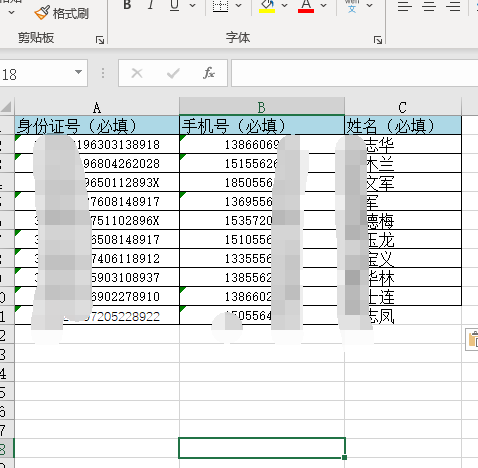Select the name cell ending in 华林
This screenshot has width=478, height=468.
[x=403, y=277]
